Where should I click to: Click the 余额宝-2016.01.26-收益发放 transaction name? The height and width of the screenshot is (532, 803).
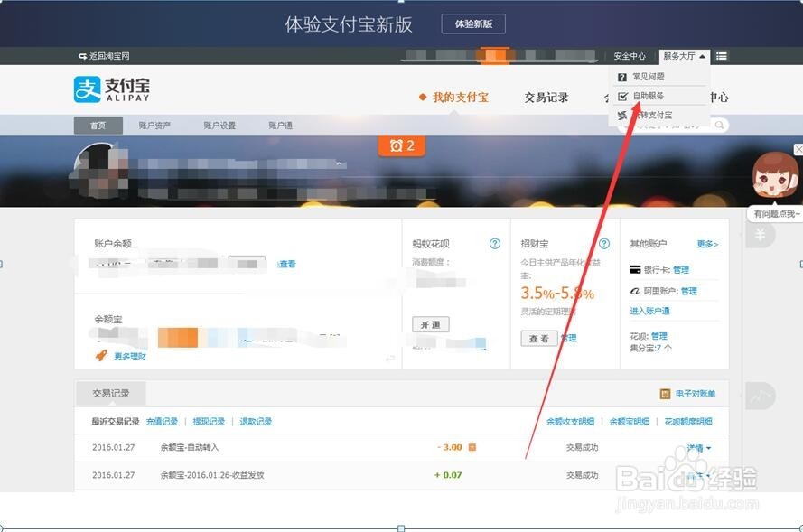pos(212,475)
